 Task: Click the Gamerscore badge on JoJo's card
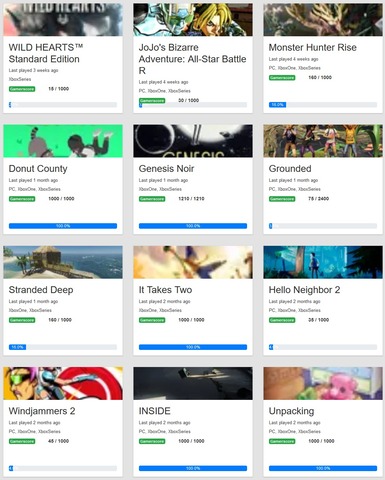(152, 100)
